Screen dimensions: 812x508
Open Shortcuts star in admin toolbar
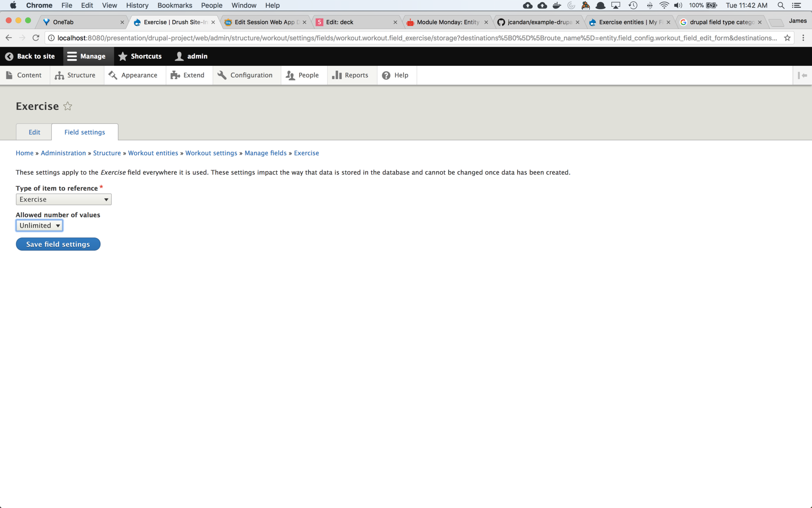click(x=123, y=56)
